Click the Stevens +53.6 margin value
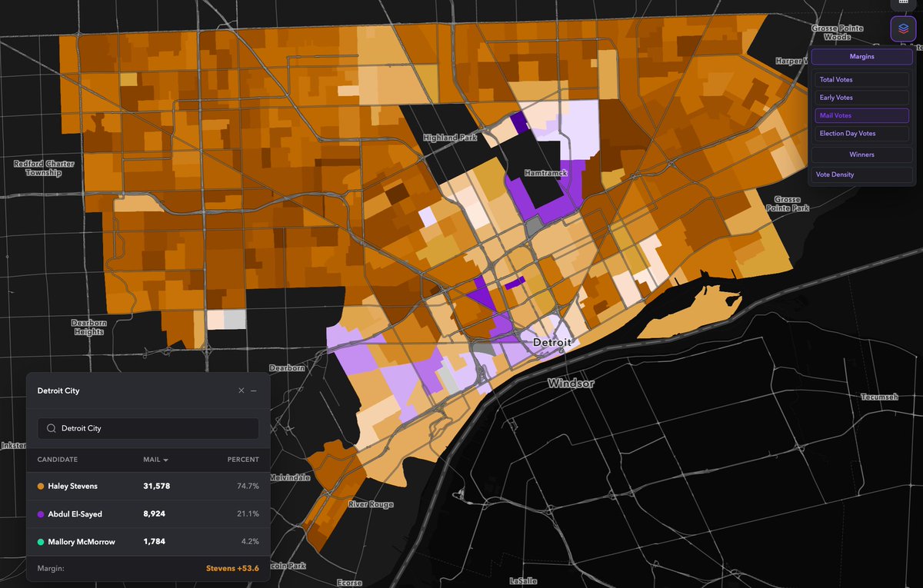Screen dimensions: 923x588 tap(232, 569)
